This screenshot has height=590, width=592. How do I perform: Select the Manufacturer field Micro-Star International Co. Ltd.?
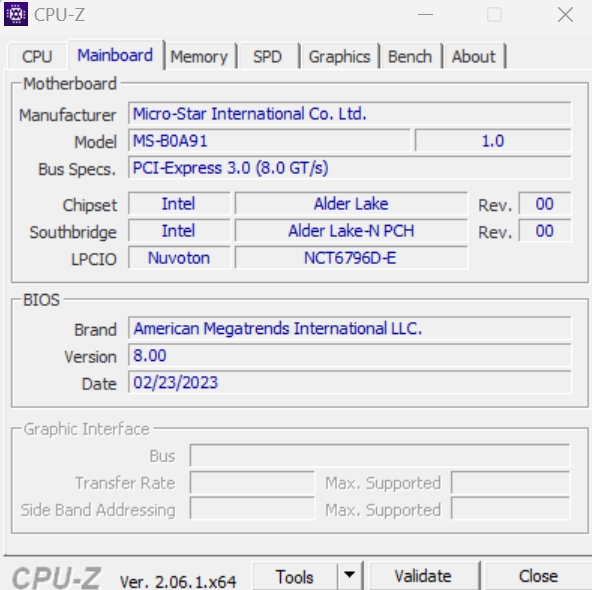pos(350,113)
